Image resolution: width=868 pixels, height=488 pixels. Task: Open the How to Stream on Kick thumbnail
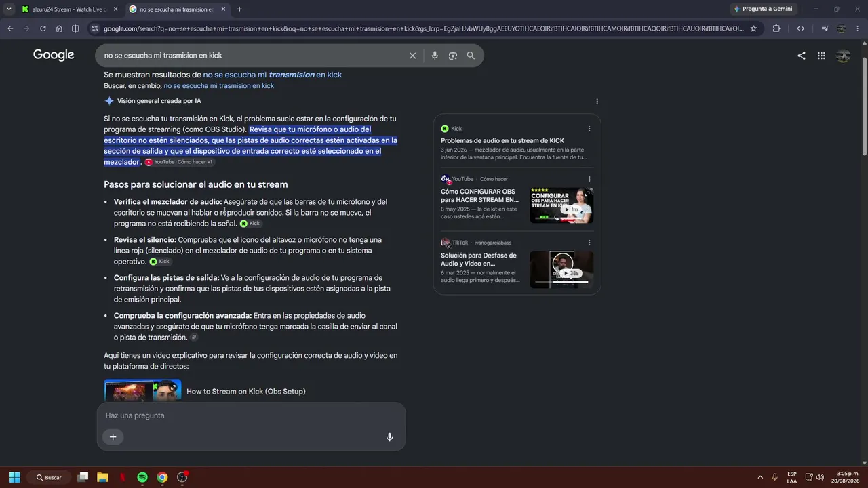142,390
